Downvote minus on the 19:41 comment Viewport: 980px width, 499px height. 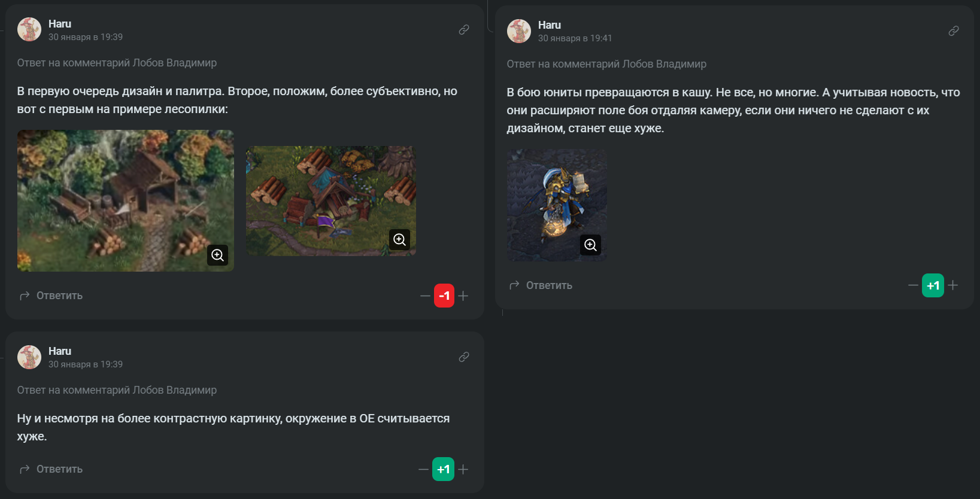913,285
